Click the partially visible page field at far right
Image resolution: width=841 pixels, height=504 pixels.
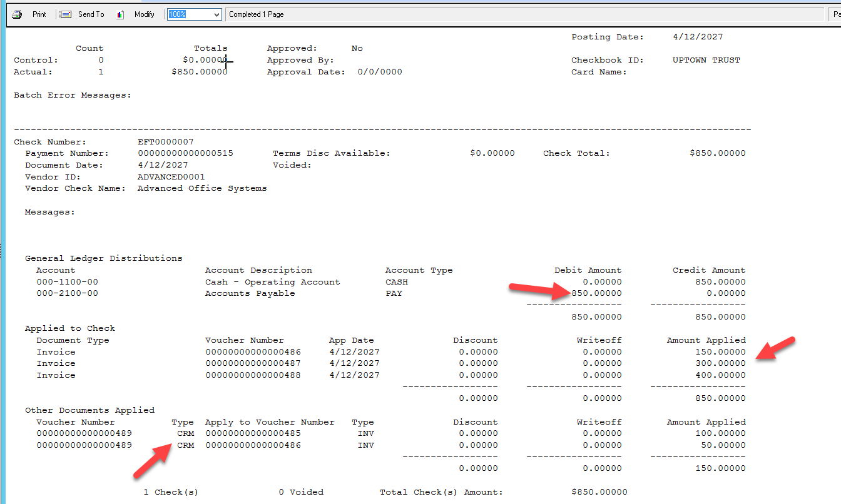[x=834, y=14]
